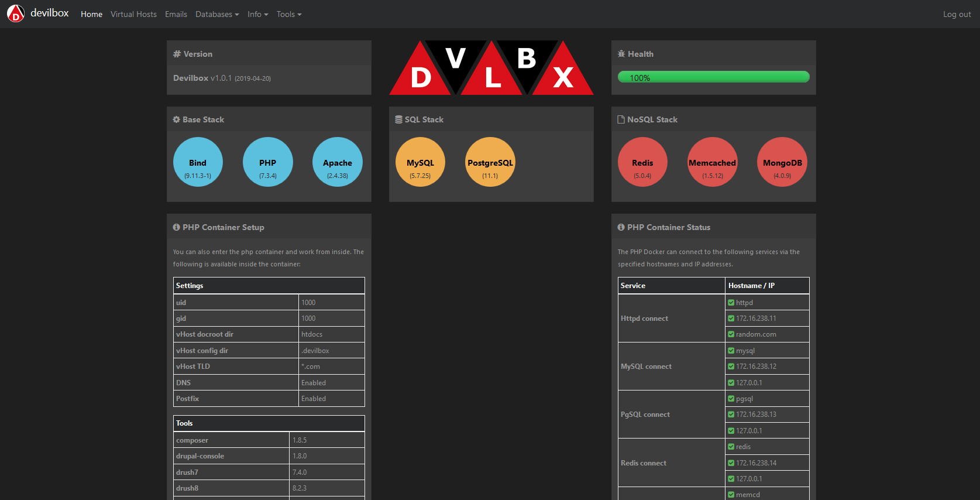
Task: Click the check mark next to mysql
Action: 731,351
